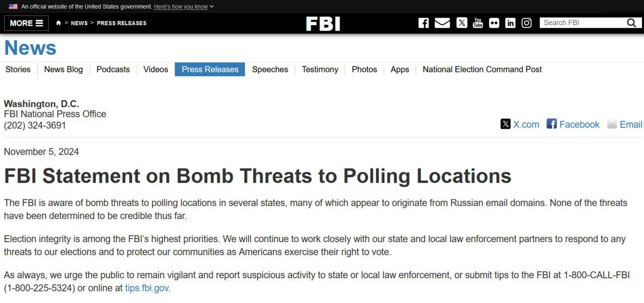Click the Search FBI input field
Screen dimensions: 644x303
point(581,23)
